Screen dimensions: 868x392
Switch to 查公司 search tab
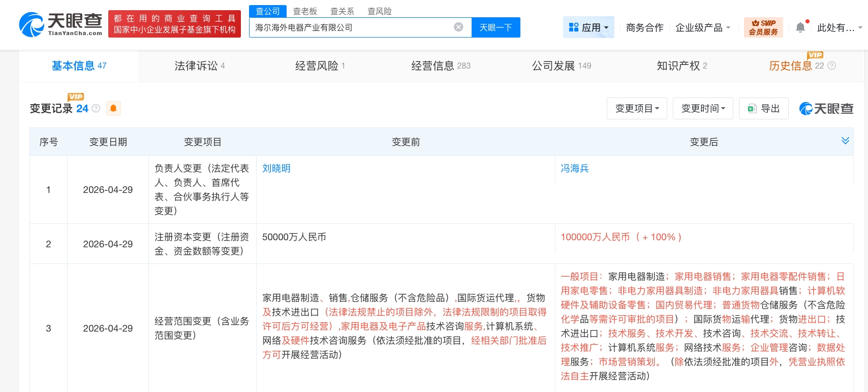[268, 11]
